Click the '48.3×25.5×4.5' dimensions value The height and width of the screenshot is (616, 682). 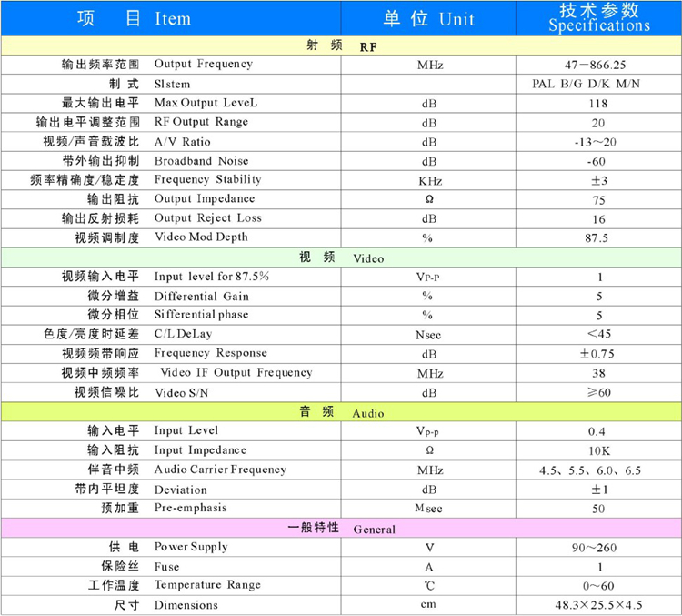pos(598,605)
